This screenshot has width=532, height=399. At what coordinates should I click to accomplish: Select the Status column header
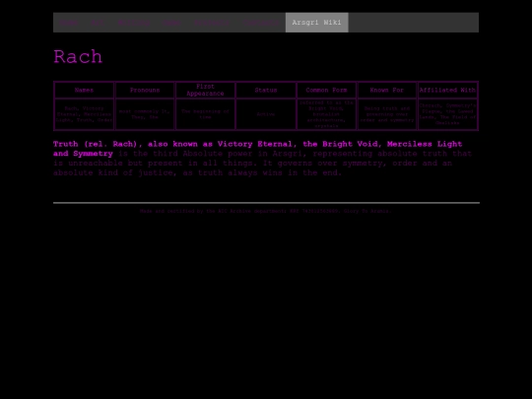tap(266, 90)
